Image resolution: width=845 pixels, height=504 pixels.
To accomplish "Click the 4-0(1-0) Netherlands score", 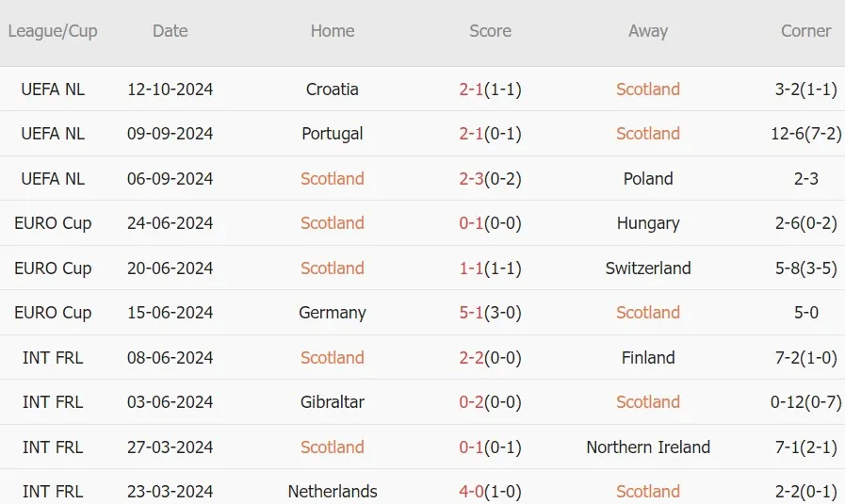I will click(490, 491).
